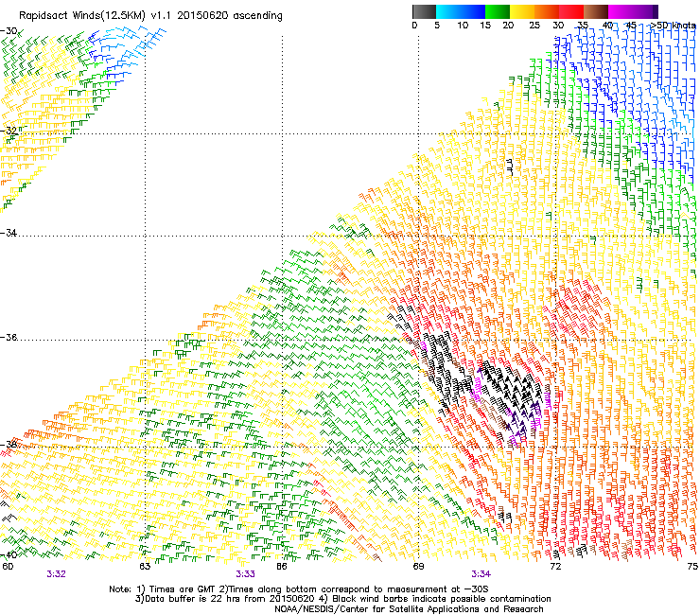
Task: Click the 60 longitude axis label
Action: tap(8, 567)
